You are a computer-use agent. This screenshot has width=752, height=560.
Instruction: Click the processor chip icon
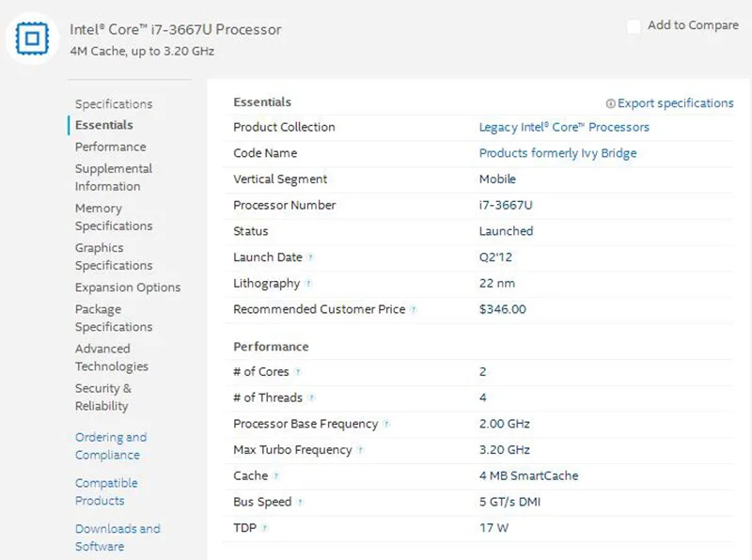pos(34,38)
